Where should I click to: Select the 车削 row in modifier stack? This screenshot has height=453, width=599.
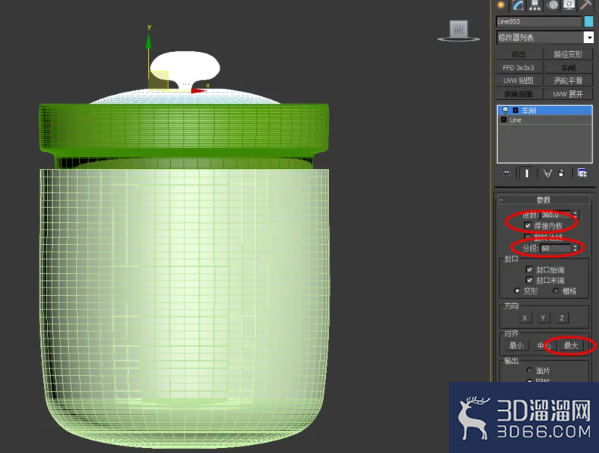coord(544,110)
